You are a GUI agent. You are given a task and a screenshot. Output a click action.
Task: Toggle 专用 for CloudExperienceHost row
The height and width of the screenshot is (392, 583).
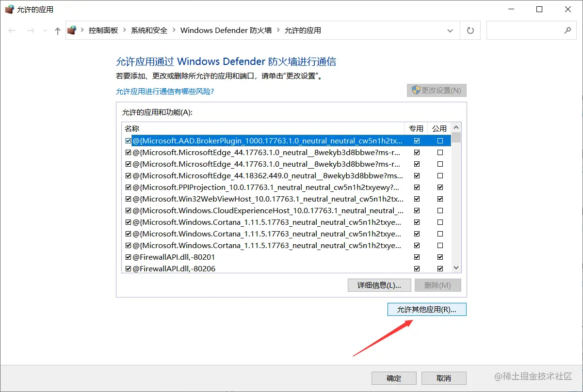417,210
